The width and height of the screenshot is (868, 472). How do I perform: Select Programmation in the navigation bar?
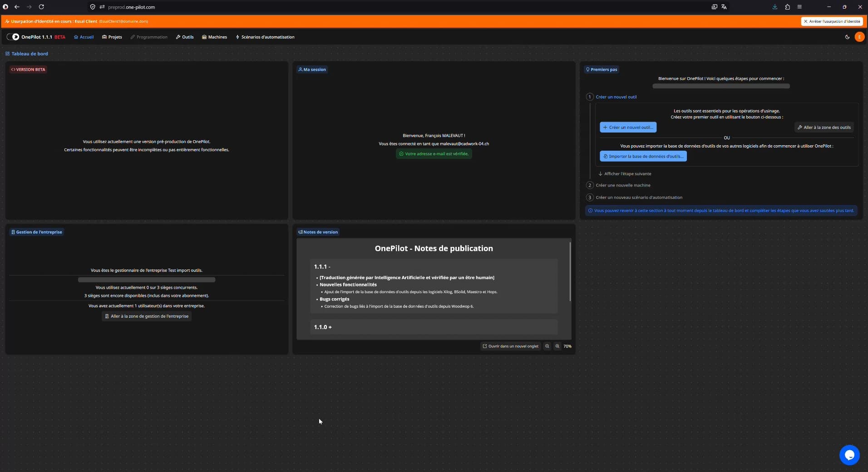pyautogui.click(x=149, y=37)
